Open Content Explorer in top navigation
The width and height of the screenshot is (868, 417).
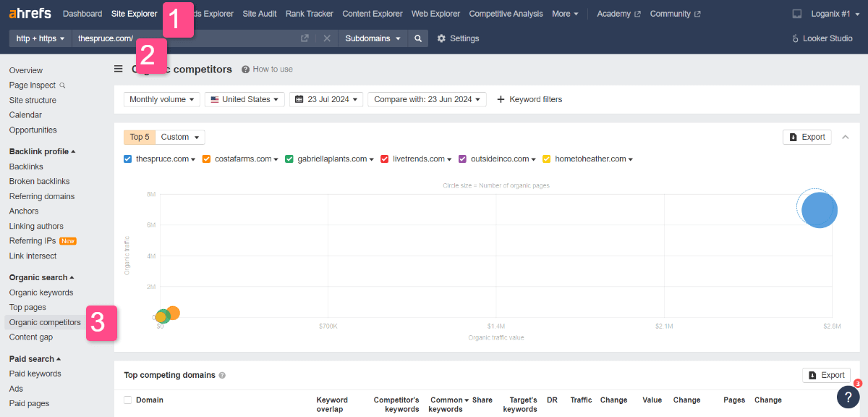point(373,14)
